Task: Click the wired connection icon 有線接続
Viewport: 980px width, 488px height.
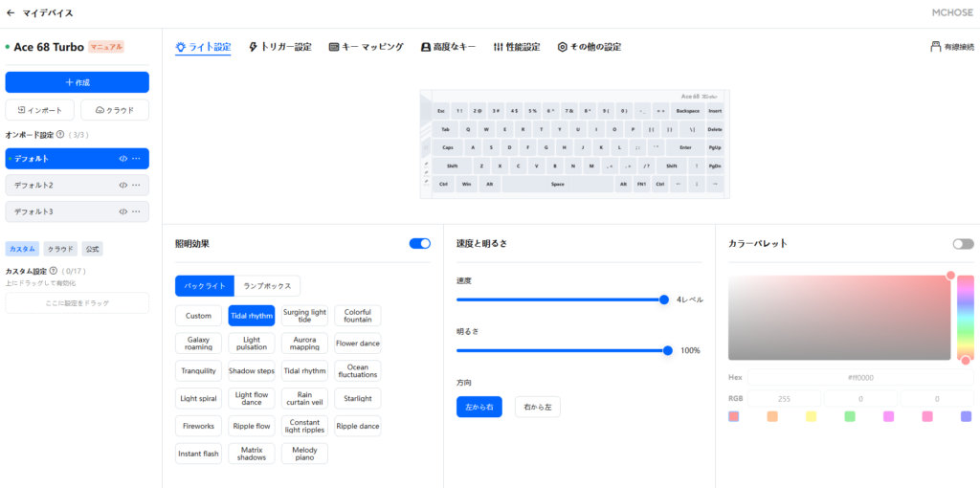Action: 935,46
